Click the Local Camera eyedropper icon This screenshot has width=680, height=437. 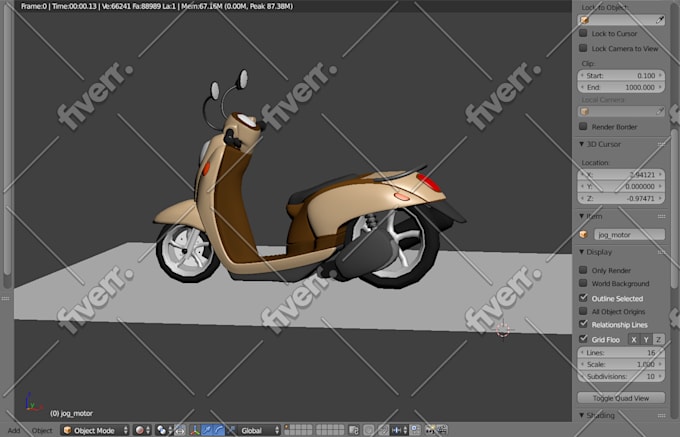point(660,111)
